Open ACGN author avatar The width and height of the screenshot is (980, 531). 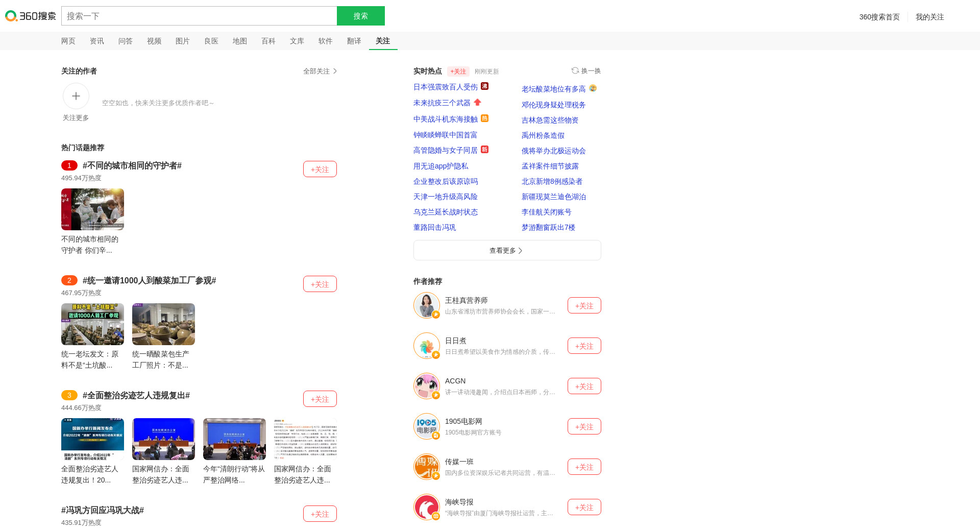(x=426, y=386)
